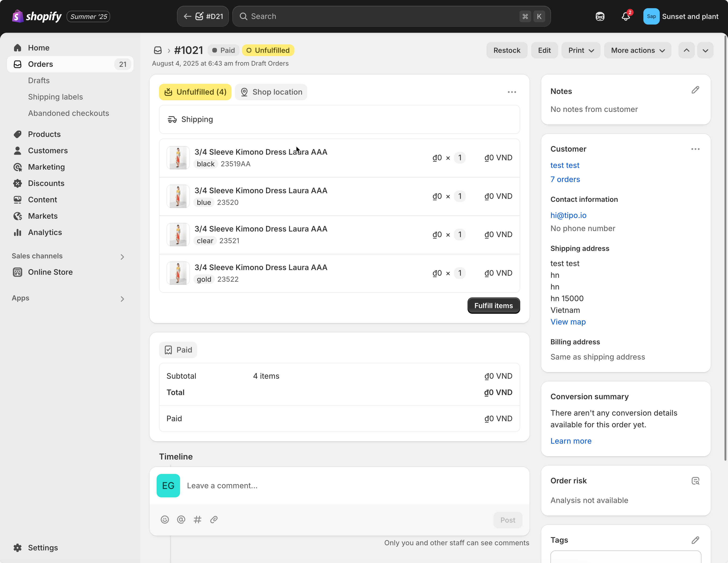Attach file with paperclip icon
Image resolution: width=728 pixels, height=563 pixels.
(x=214, y=519)
